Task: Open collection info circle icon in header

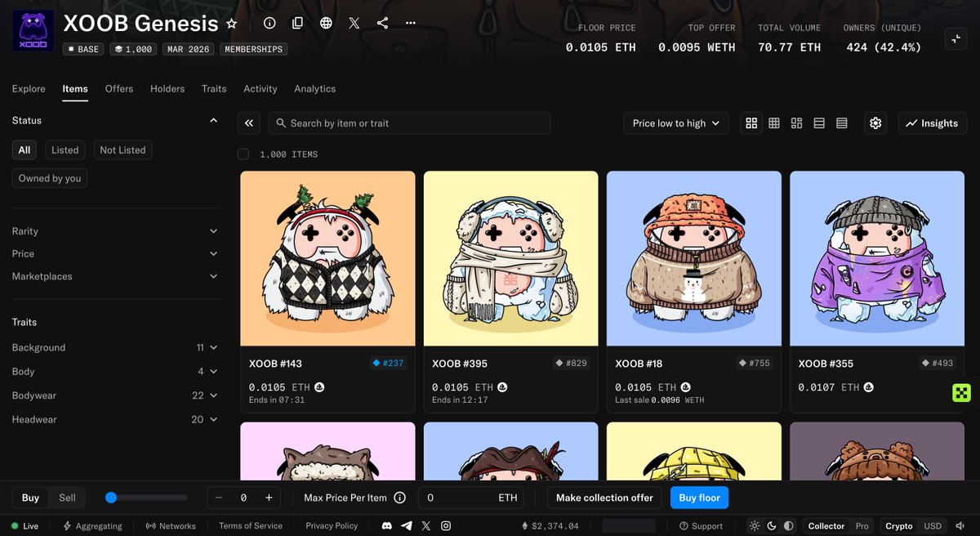Action: pos(269,23)
